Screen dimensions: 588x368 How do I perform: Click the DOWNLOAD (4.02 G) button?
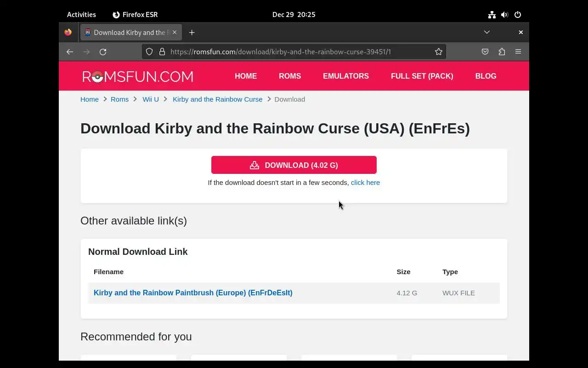click(294, 165)
